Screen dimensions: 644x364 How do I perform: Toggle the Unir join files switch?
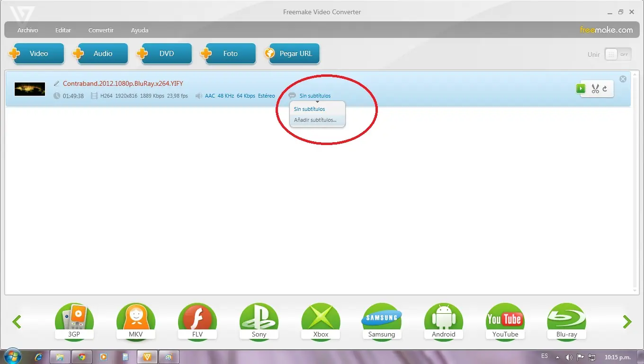[618, 54]
